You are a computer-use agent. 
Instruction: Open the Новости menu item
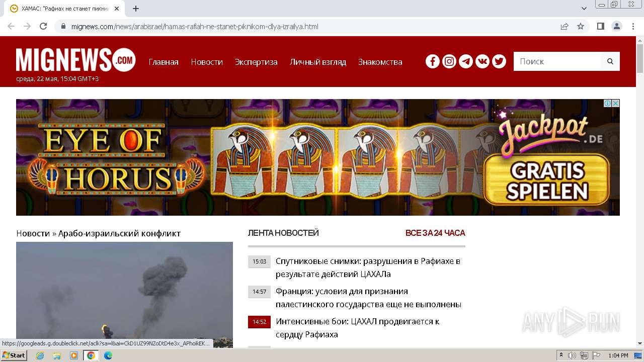207,62
